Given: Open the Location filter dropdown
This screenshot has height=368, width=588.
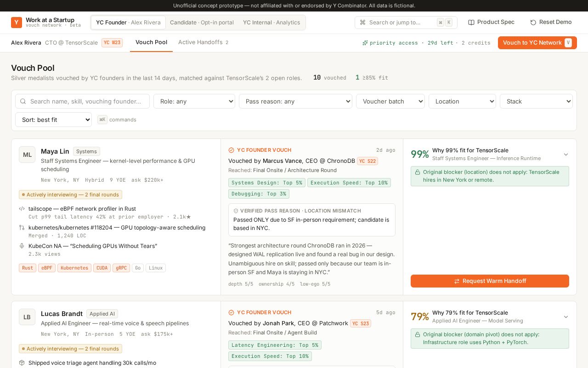Looking at the screenshot, I should point(462,101).
